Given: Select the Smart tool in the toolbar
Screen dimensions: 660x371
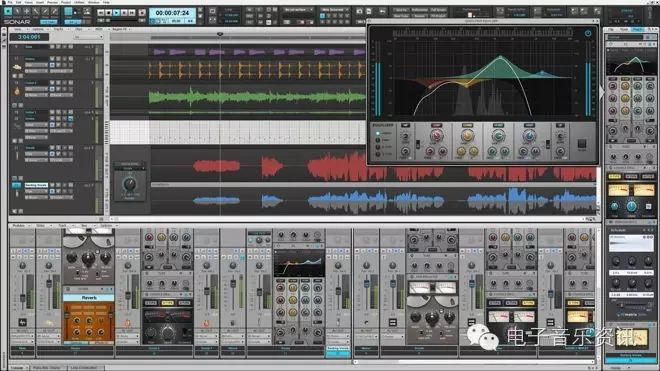Looking at the screenshot, I should (8, 11).
